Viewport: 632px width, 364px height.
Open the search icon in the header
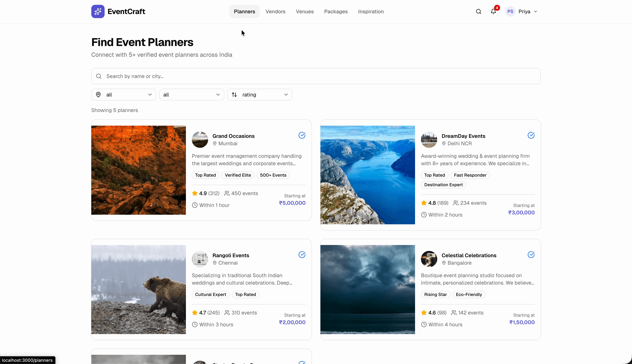(478, 11)
